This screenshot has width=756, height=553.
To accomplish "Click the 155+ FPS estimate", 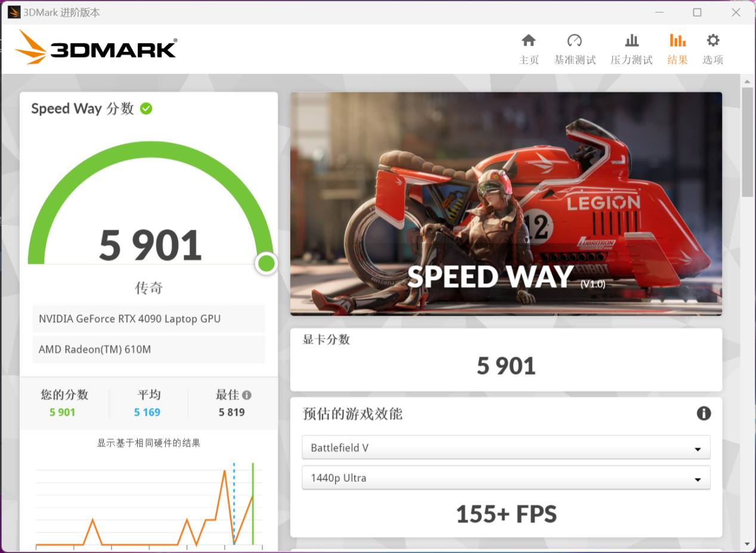I will [506, 514].
